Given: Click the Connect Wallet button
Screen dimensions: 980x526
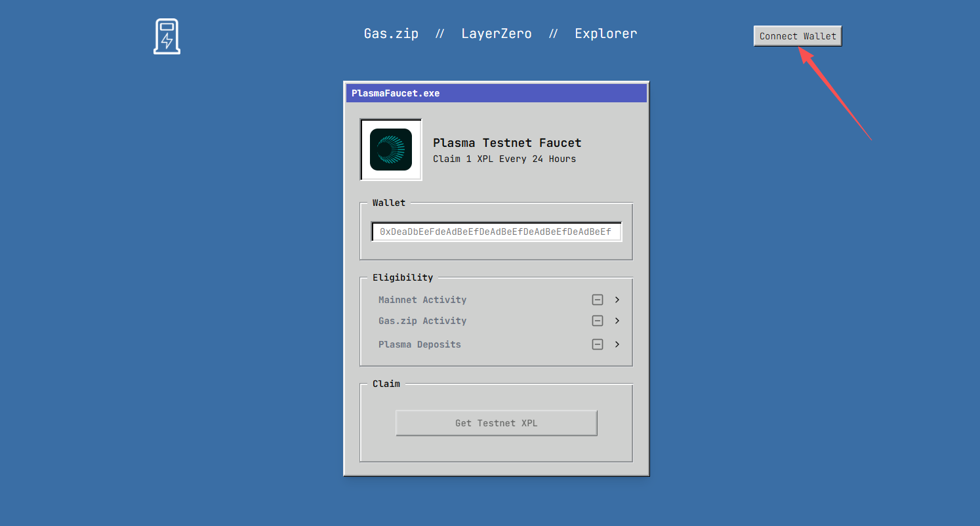Looking at the screenshot, I should tap(798, 36).
